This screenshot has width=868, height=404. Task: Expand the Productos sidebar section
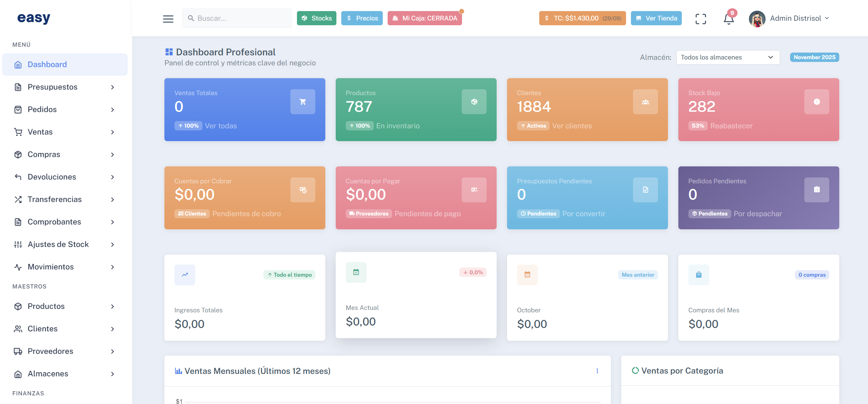46,306
